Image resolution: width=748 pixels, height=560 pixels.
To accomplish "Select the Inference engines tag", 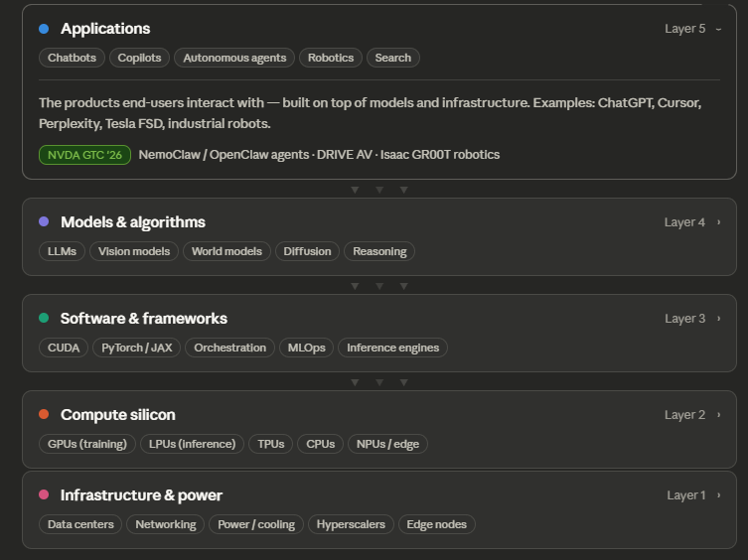I will pyautogui.click(x=392, y=348).
